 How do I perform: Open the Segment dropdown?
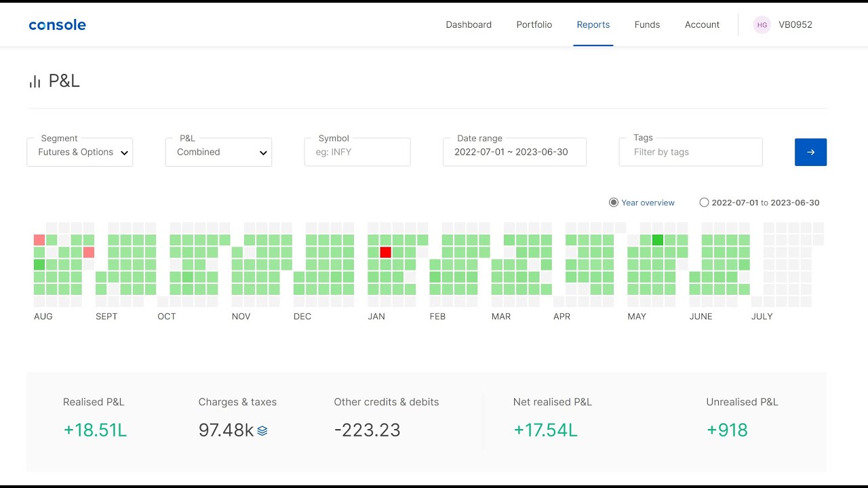coord(80,152)
